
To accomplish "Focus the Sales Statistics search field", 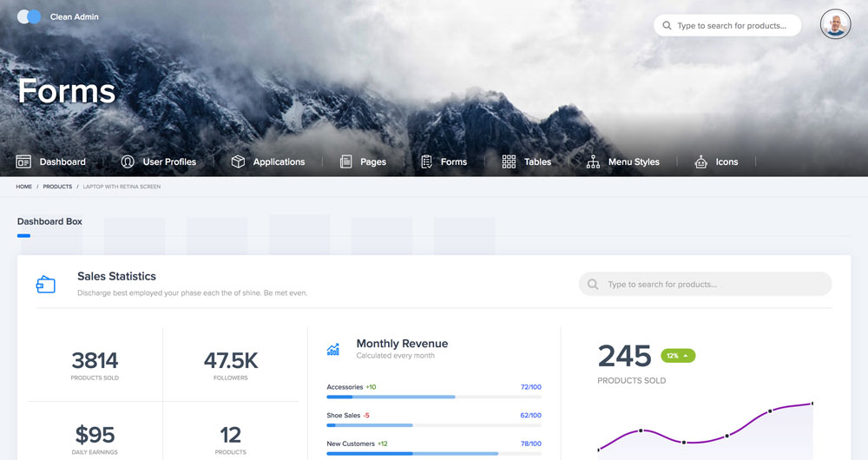I will [x=712, y=284].
